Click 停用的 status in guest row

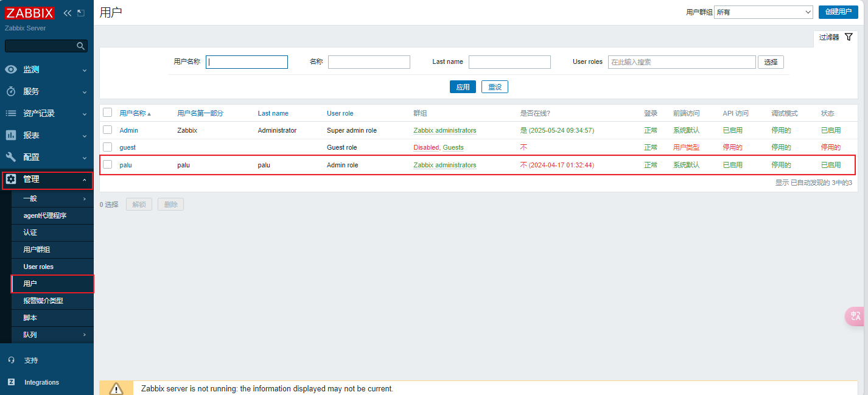tap(831, 147)
